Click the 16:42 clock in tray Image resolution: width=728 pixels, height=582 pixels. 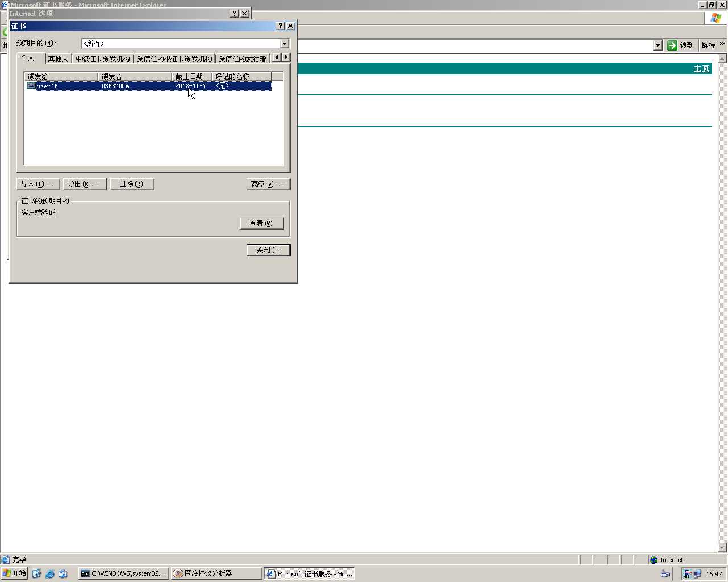click(x=714, y=574)
